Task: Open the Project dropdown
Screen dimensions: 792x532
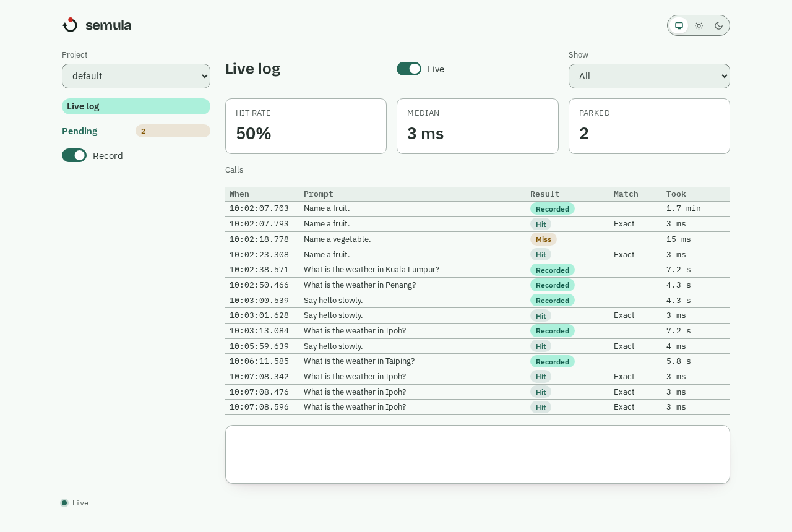Action: click(x=136, y=76)
